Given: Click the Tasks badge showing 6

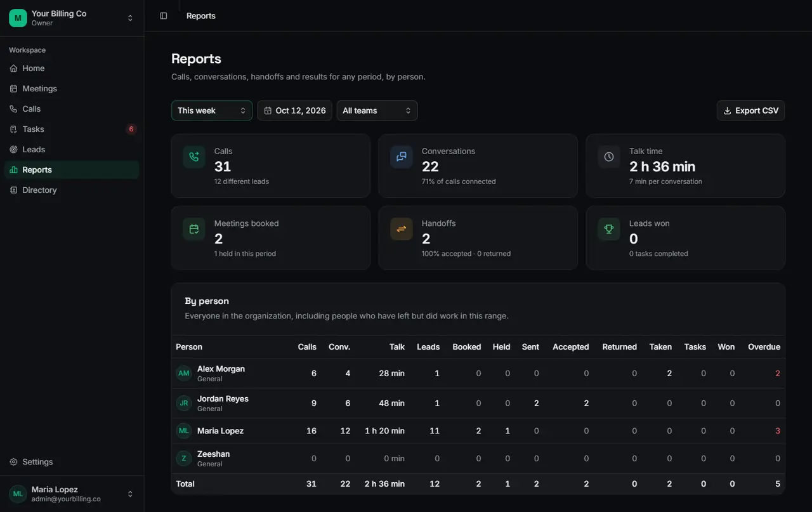Looking at the screenshot, I should [x=131, y=129].
